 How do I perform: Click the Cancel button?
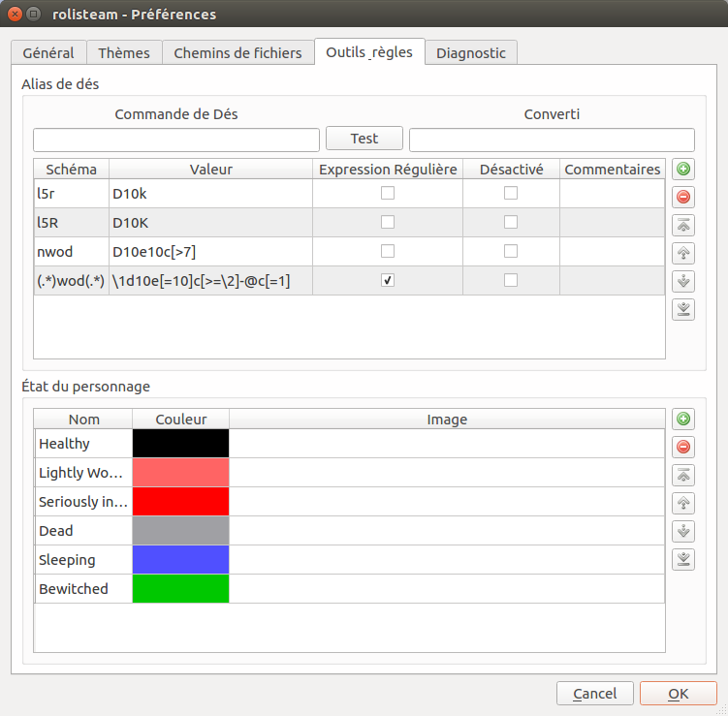click(595, 694)
